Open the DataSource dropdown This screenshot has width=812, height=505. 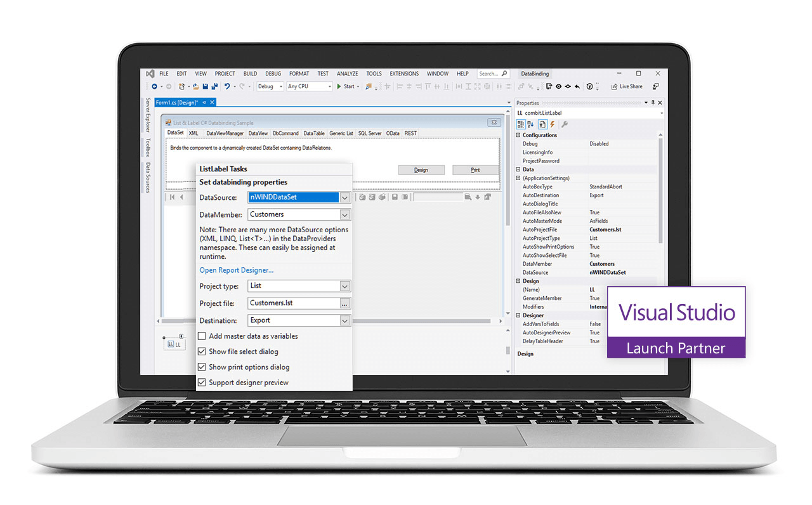click(344, 197)
